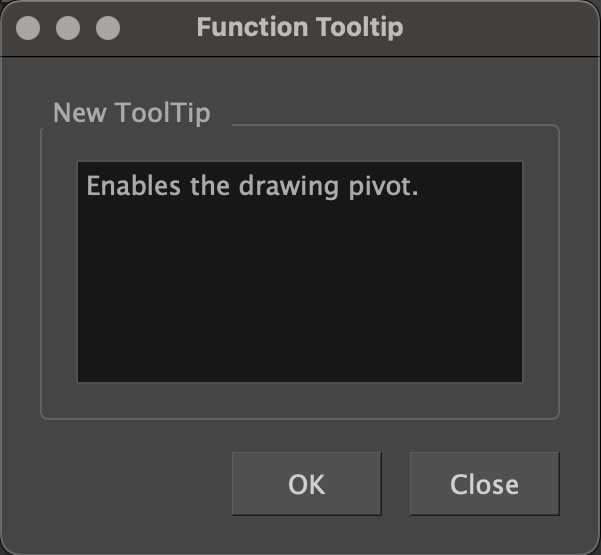Click the word "Tooltip" in the window title

pyautogui.click(x=355, y=27)
